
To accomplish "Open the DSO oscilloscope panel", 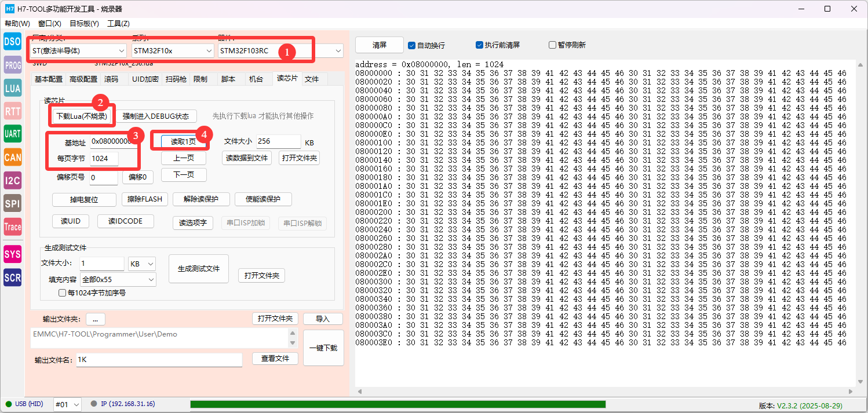I will click(x=12, y=42).
